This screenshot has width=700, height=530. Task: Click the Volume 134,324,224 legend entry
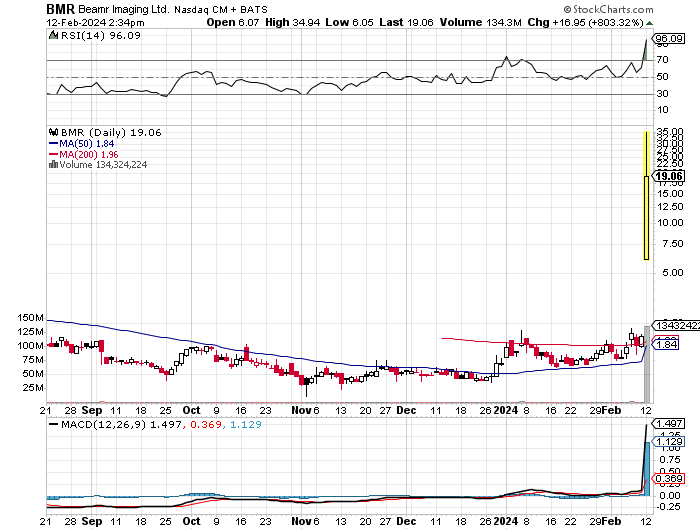pos(103,165)
